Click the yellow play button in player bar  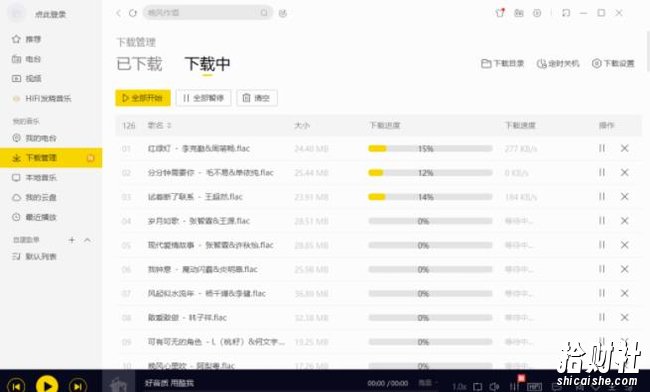click(47, 385)
